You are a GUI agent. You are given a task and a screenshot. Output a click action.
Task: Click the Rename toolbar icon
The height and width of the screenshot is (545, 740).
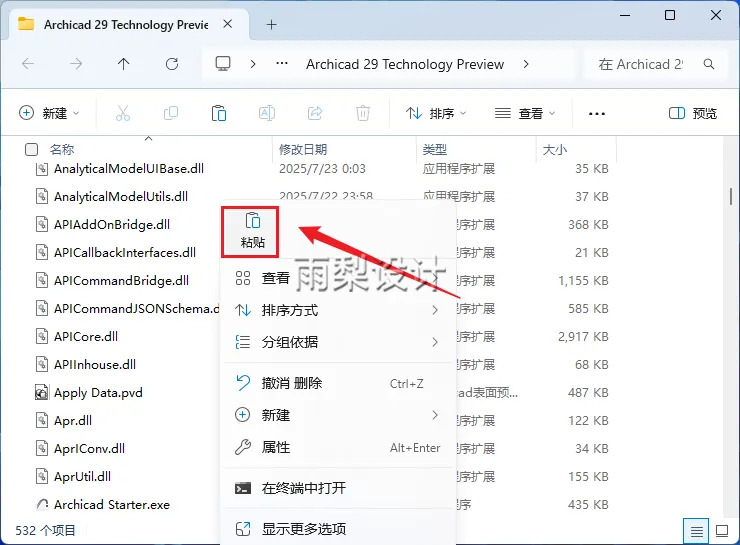click(267, 113)
